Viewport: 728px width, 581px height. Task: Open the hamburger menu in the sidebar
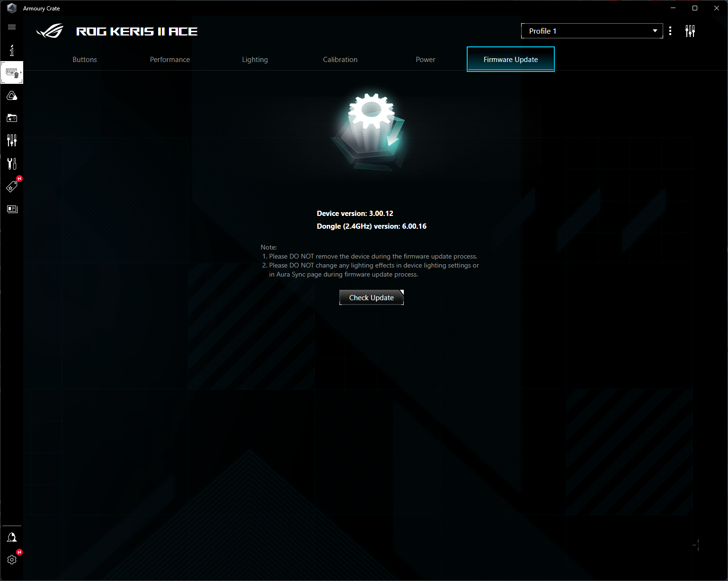click(x=12, y=27)
